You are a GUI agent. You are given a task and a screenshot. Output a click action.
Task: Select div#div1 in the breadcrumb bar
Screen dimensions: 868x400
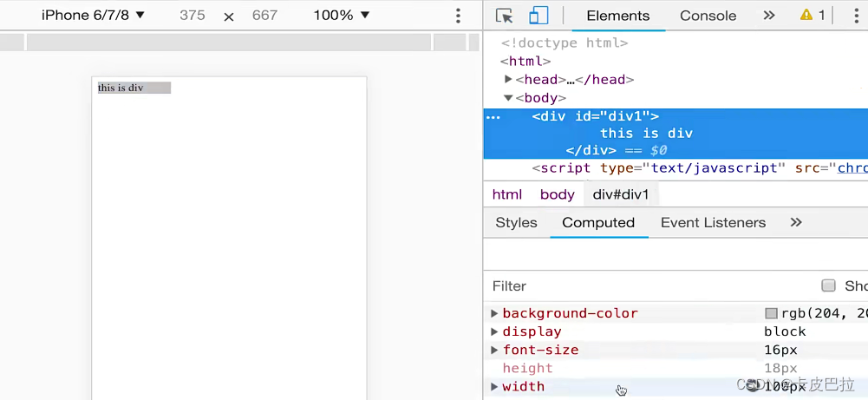(x=621, y=194)
